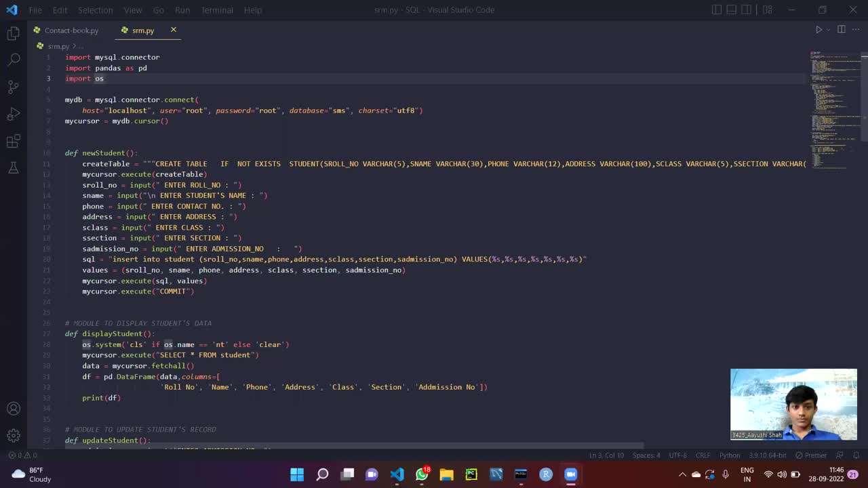The width and height of the screenshot is (868, 488).
Task: Show hidden system tray icons
Action: click(682, 474)
